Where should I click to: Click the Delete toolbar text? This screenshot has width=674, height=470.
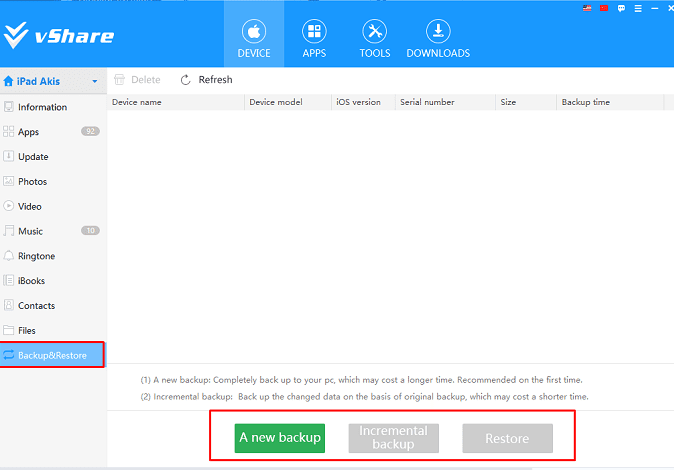pos(146,80)
